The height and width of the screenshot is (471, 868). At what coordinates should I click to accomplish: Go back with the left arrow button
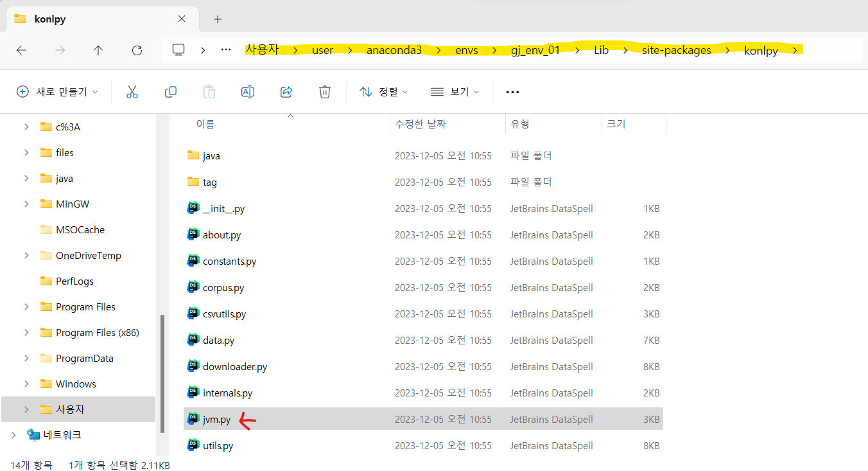click(x=22, y=50)
